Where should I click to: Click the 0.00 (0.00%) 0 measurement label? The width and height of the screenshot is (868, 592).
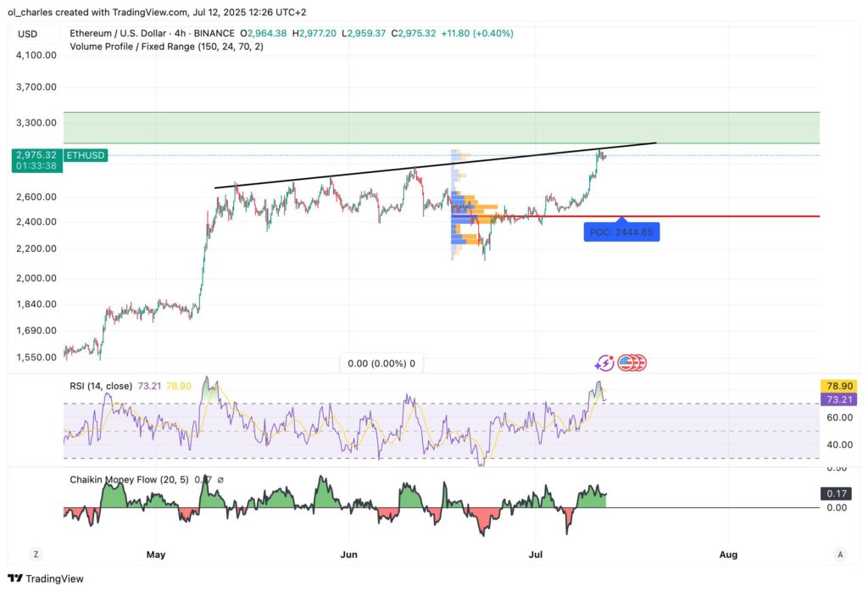[x=380, y=363]
